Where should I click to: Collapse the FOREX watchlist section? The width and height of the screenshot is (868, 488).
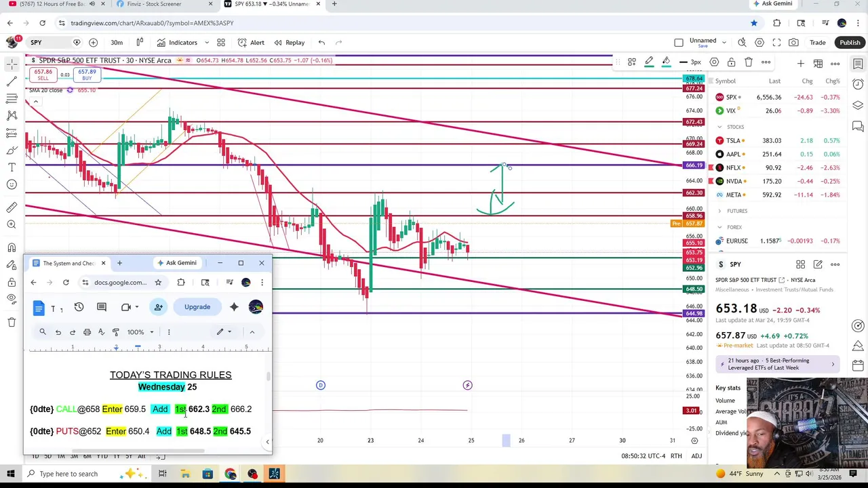tap(719, 227)
